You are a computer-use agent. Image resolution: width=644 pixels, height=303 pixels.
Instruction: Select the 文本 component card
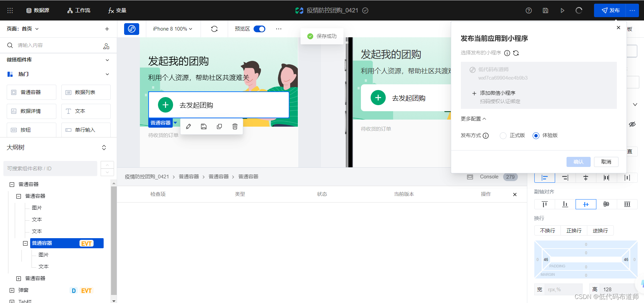[x=86, y=111]
